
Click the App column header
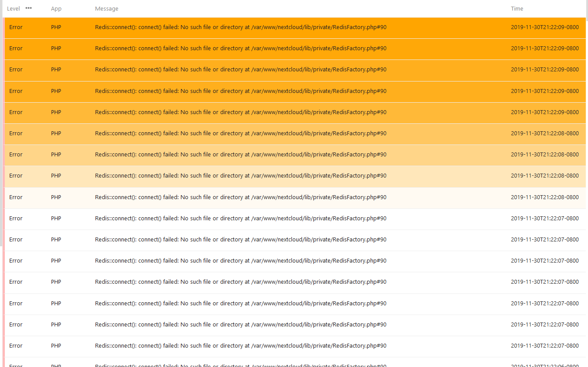tap(56, 9)
